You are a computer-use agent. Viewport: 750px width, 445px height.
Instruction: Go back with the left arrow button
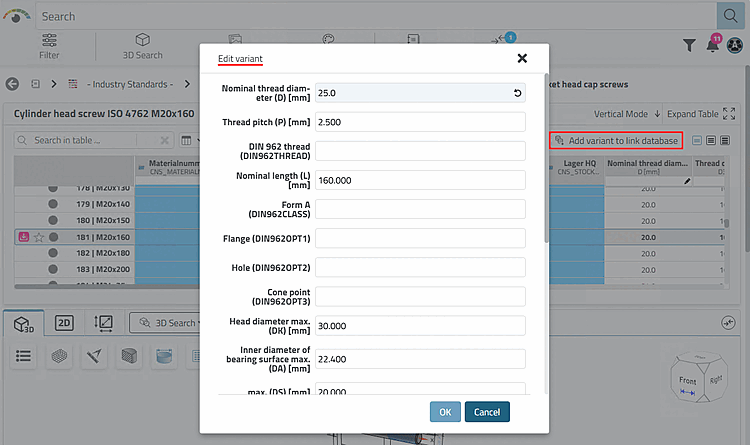point(12,84)
